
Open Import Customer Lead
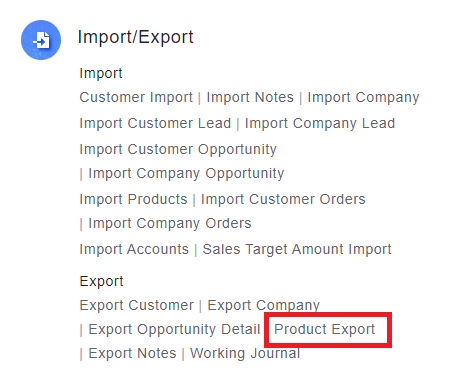(x=155, y=123)
